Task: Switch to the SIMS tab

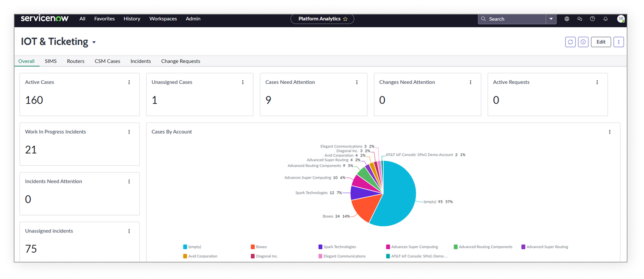Action: click(x=51, y=61)
